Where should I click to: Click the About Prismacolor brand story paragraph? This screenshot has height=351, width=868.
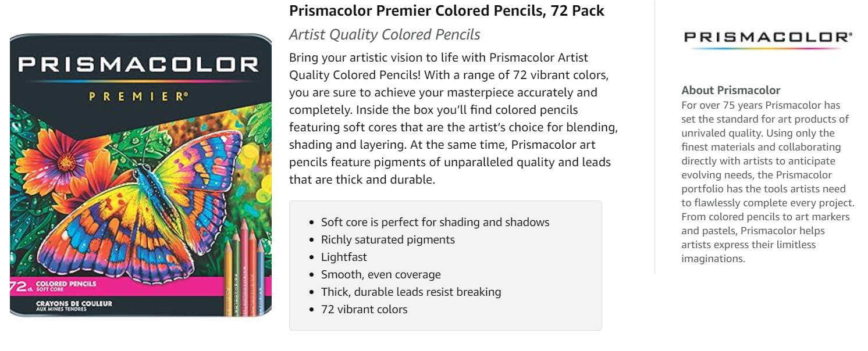[x=767, y=182]
